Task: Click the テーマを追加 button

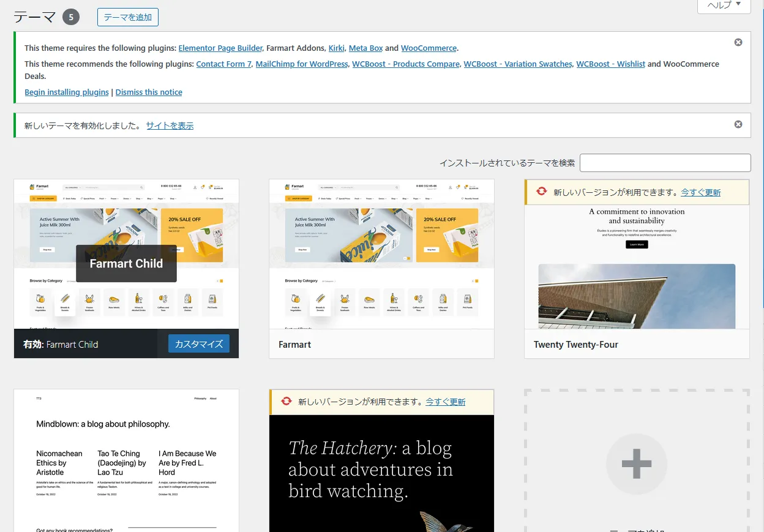Action: 127,17
